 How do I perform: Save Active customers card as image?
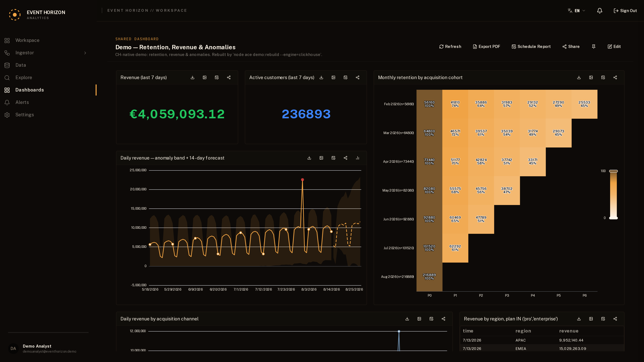point(333,77)
